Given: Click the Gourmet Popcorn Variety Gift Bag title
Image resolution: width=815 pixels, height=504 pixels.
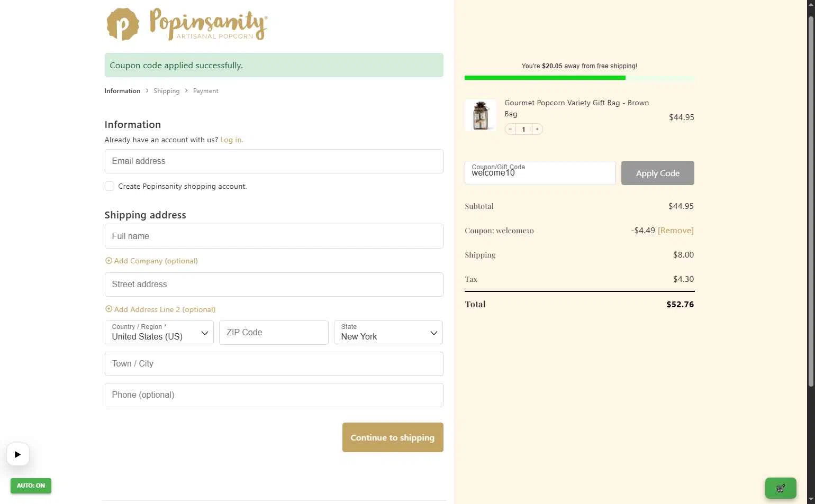Looking at the screenshot, I should click(577, 108).
